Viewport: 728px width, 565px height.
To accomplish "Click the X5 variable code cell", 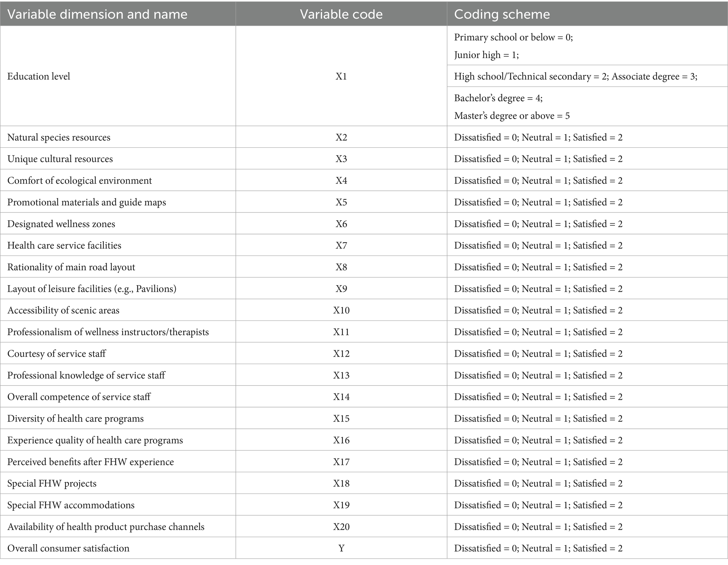I will click(341, 202).
